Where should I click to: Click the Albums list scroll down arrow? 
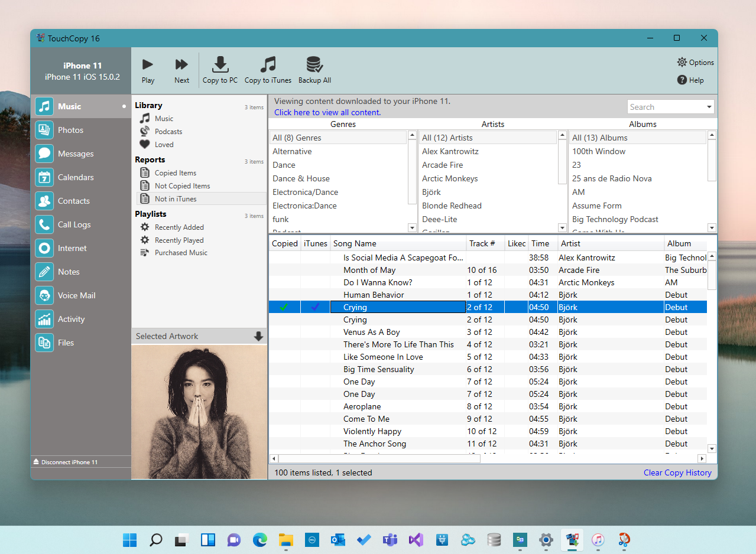pyautogui.click(x=712, y=227)
